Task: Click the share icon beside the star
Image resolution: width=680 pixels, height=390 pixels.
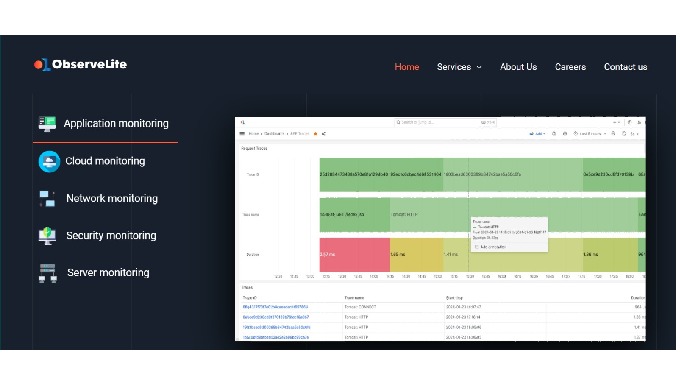Action: coord(324,134)
